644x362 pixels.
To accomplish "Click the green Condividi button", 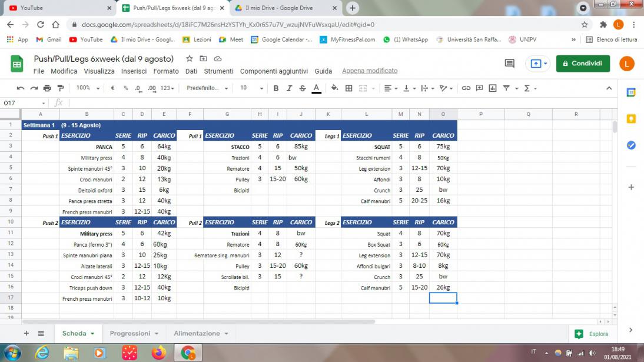I will tap(583, 64).
